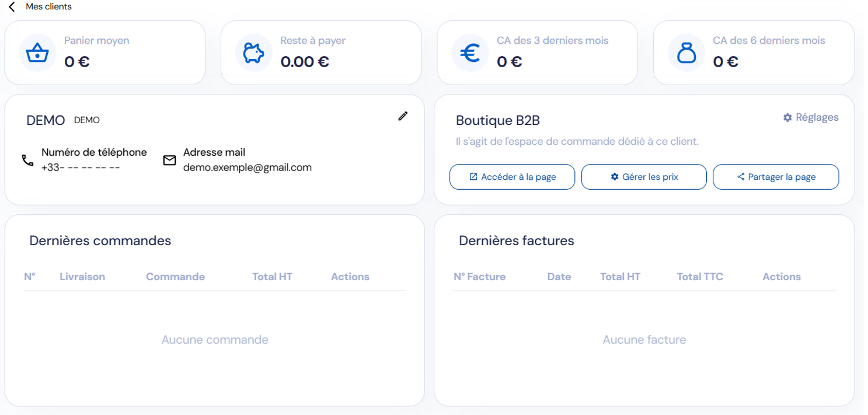Click the Livraison column header
Viewport: 868px width, 415px height.
click(82, 277)
